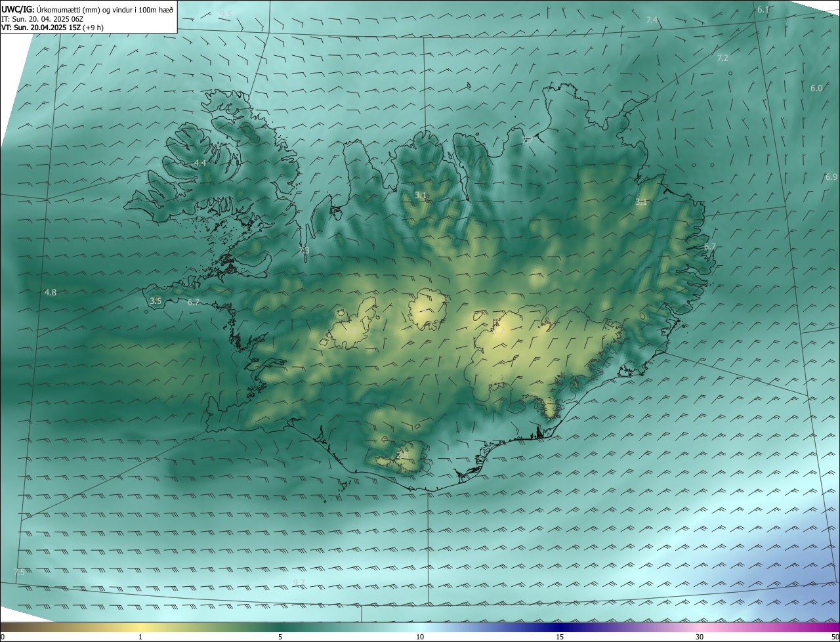Click the pink colorbar segment above 30

[x=700, y=628]
